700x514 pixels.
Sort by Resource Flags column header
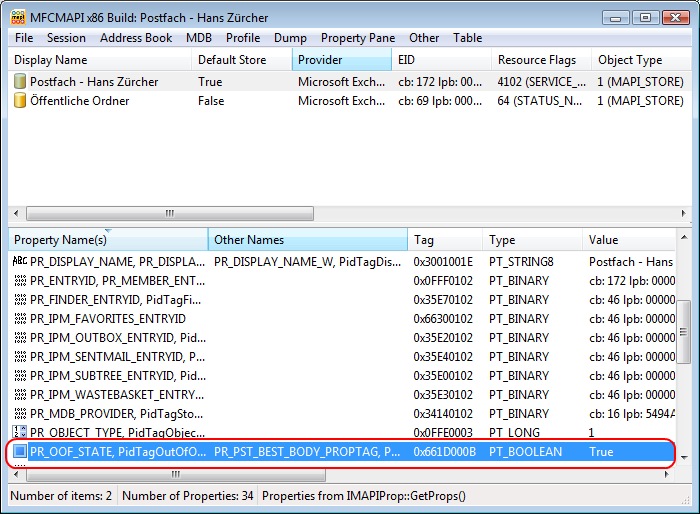pyautogui.click(x=542, y=60)
